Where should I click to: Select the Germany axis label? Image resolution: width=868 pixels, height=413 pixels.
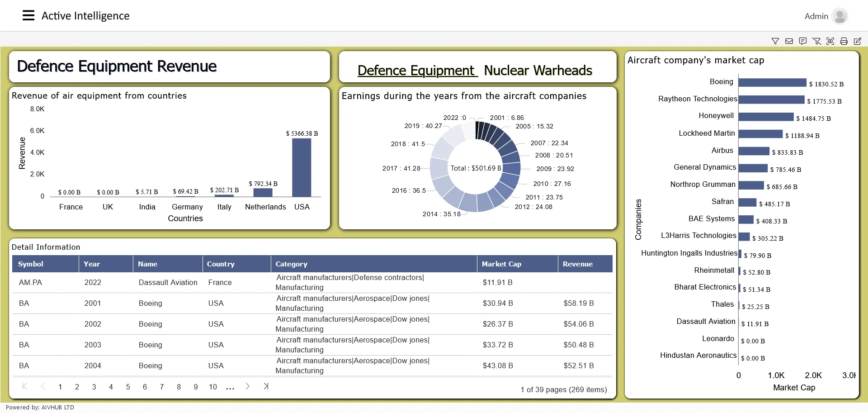point(187,207)
